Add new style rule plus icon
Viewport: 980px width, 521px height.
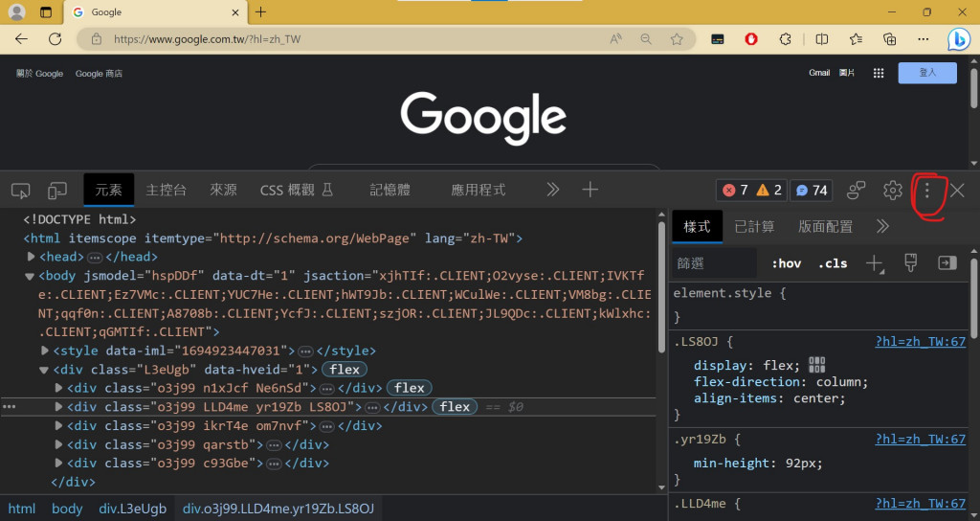[875, 264]
